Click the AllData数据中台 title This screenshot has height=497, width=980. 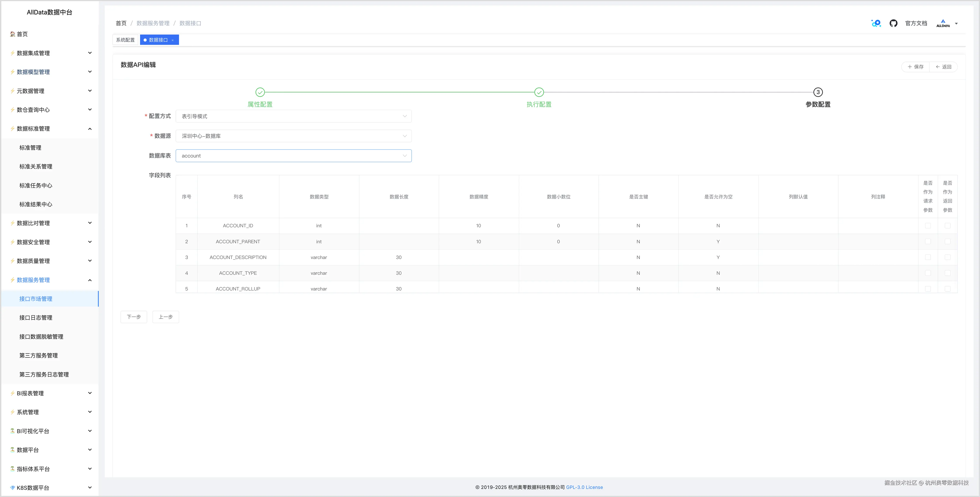click(x=49, y=12)
